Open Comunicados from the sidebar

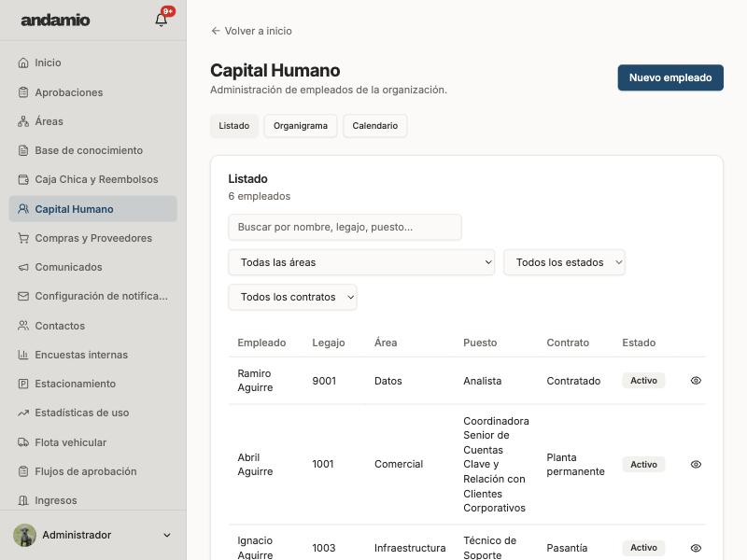tap(92, 267)
